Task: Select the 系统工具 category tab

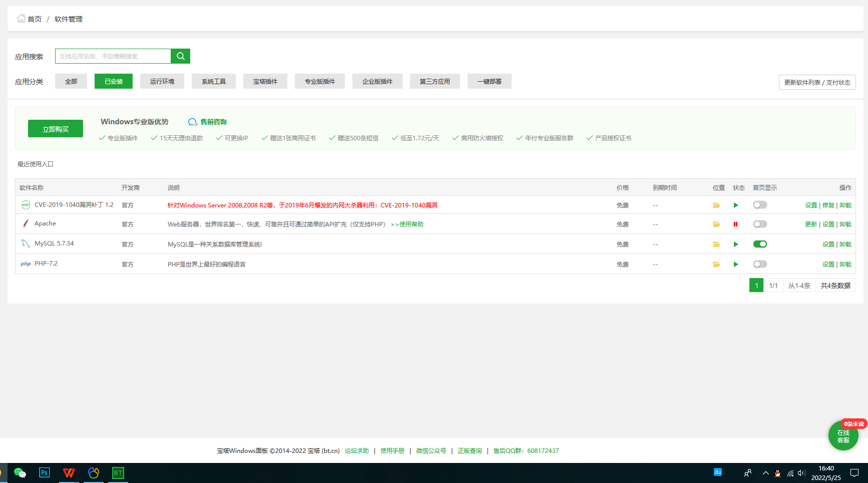Action: click(x=214, y=81)
